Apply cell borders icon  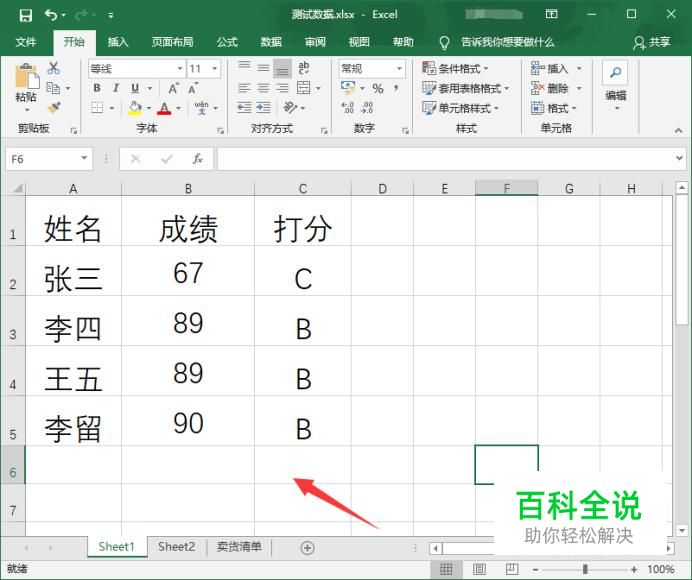coord(97,108)
